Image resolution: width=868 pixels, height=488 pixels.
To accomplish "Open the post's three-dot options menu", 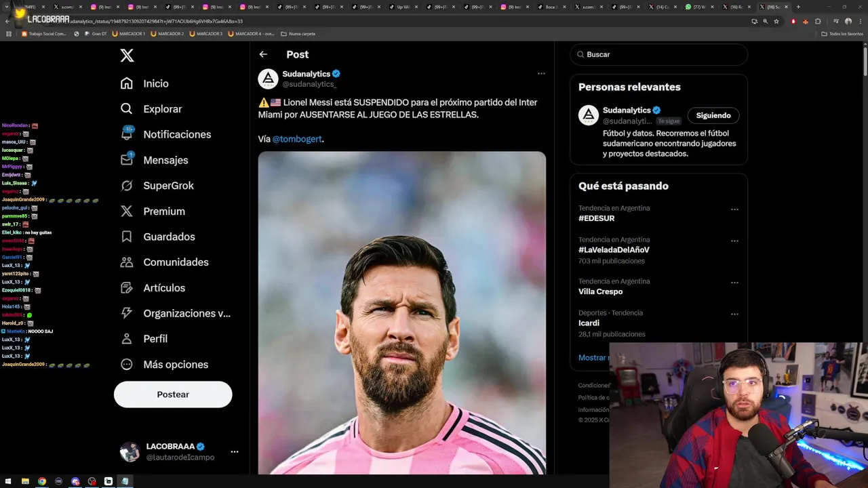I will (x=541, y=73).
